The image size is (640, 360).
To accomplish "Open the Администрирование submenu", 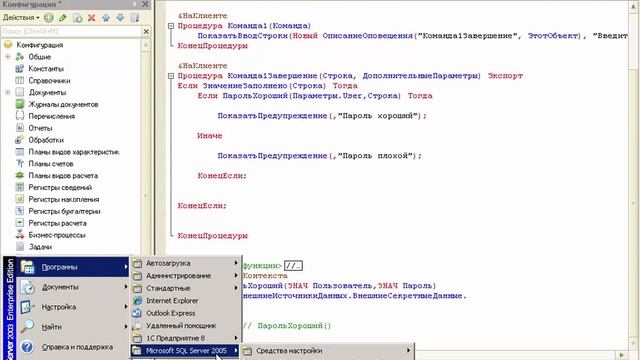I will [x=186, y=276].
